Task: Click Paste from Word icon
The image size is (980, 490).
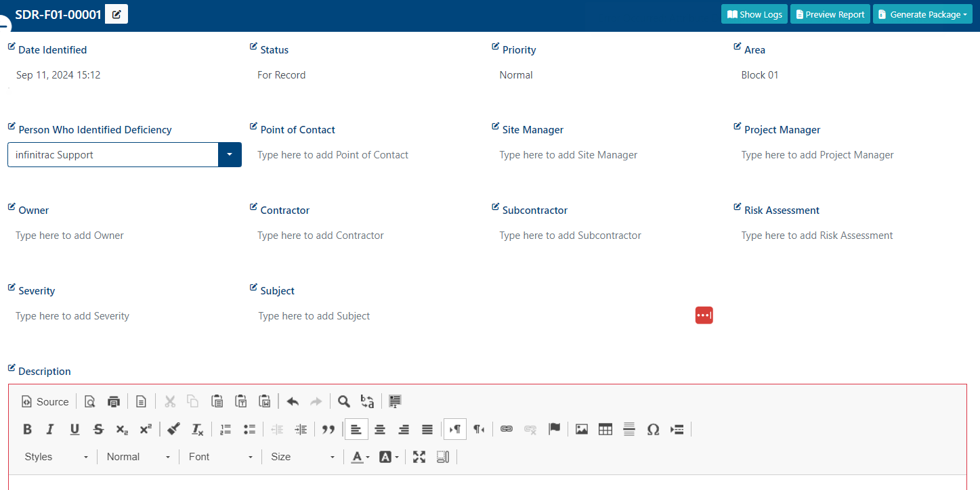Action: pyautogui.click(x=265, y=401)
